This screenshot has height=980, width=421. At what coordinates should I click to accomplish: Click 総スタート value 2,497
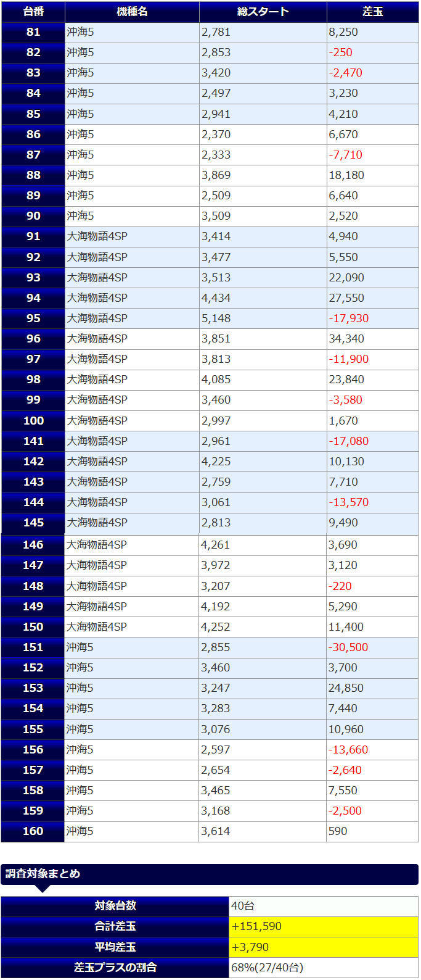tap(216, 93)
